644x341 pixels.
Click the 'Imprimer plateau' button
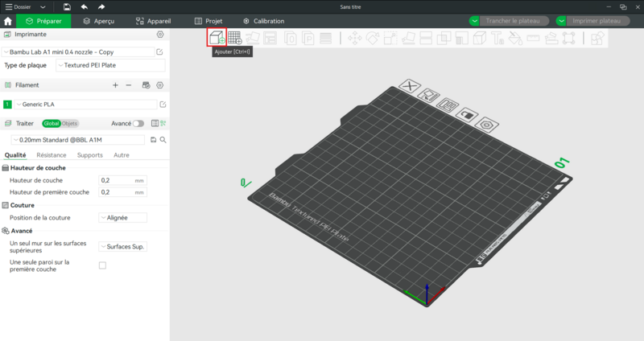coord(595,20)
